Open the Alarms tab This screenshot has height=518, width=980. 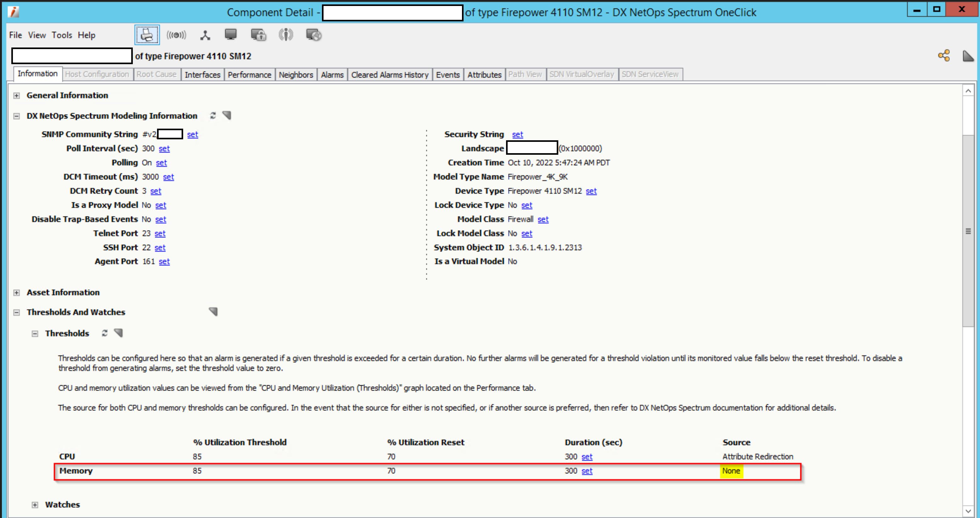tap(332, 75)
